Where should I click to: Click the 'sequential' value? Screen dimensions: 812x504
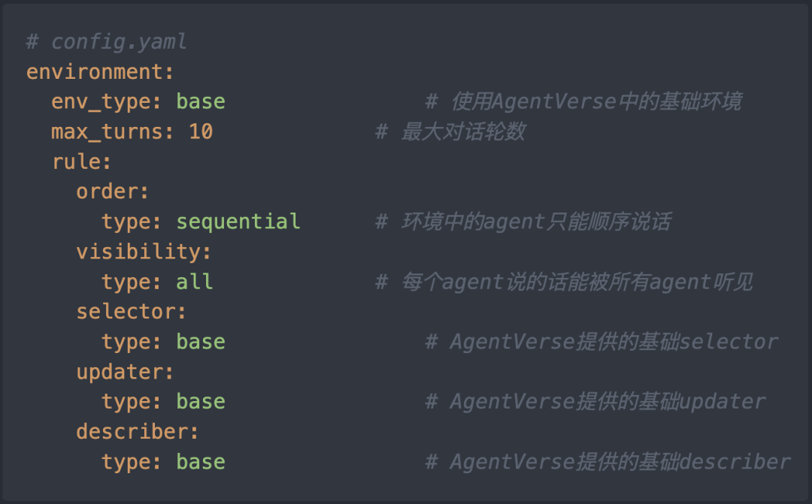(238, 222)
